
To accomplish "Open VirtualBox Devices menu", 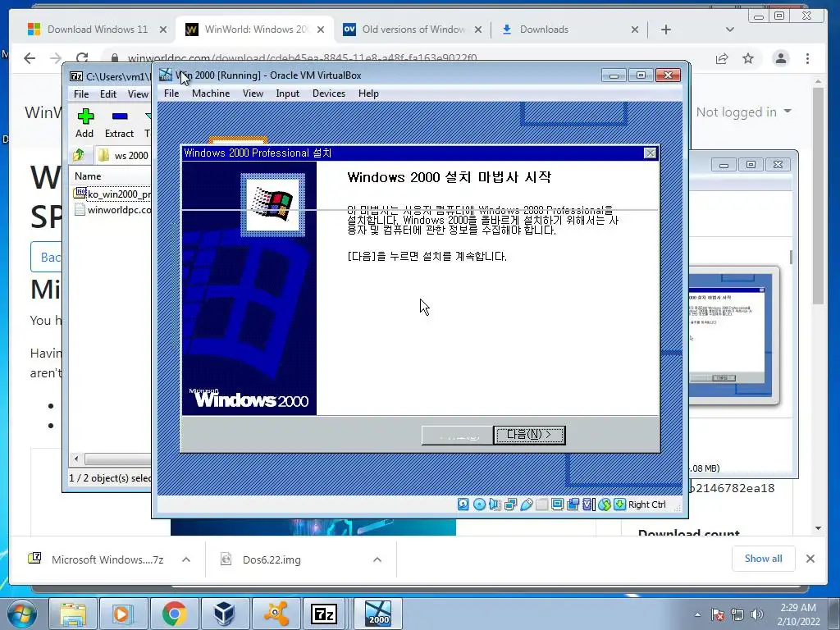I will point(329,94).
